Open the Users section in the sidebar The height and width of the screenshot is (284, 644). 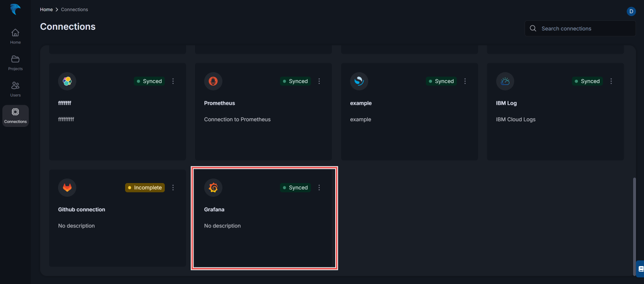tap(15, 89)
